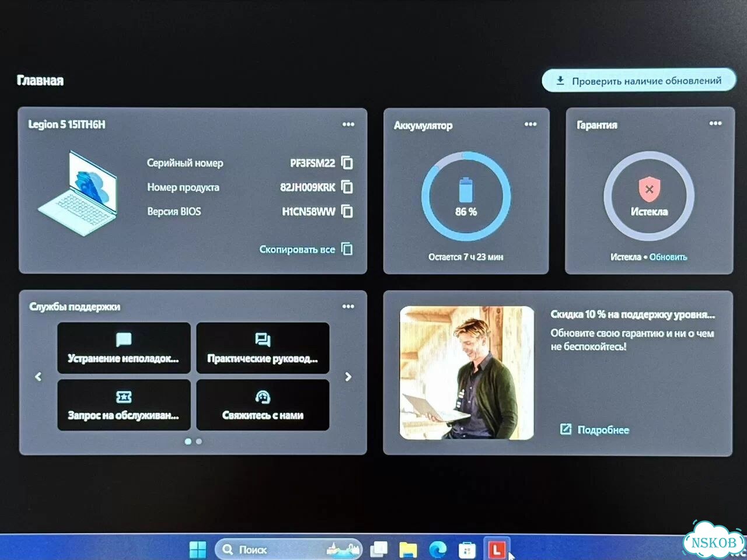This screenshot has width=747, height=560.
Task: Click the Версия BIOS label
Action: (x=174, y=211)
